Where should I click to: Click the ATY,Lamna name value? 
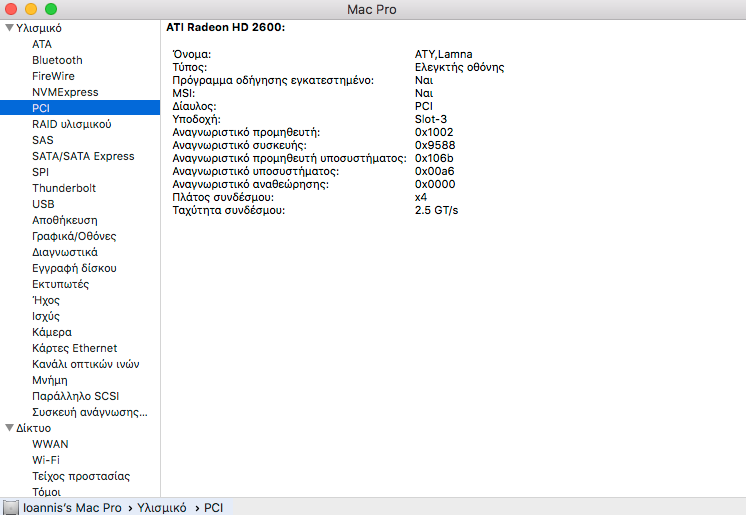pos(443,54)
